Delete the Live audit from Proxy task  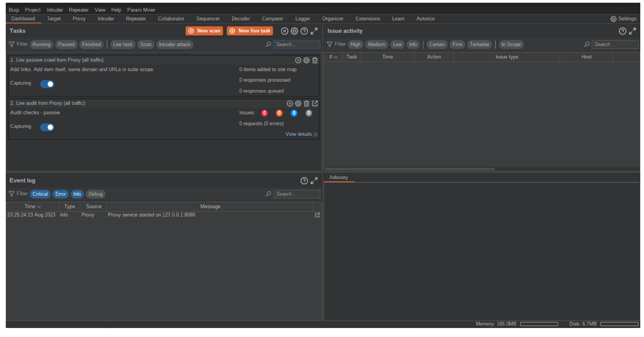tap(306, 103)
